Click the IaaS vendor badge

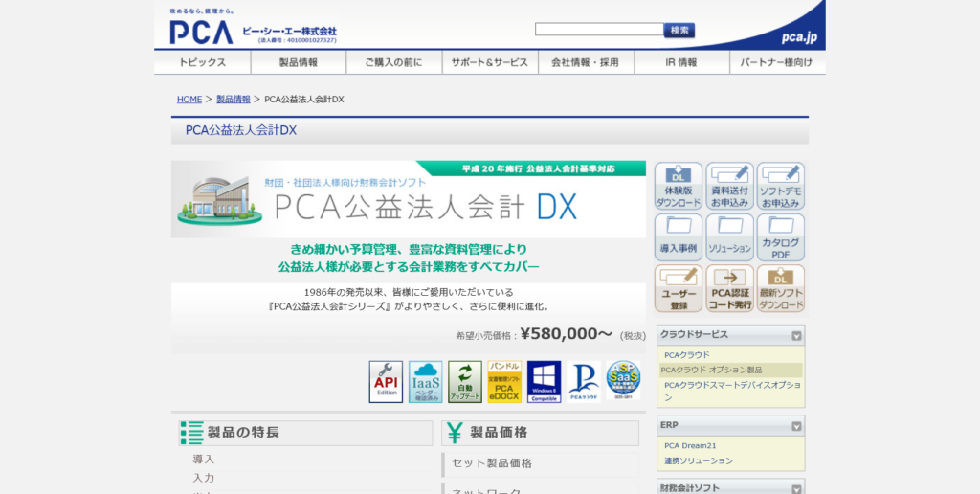click(x=426, y=381)
